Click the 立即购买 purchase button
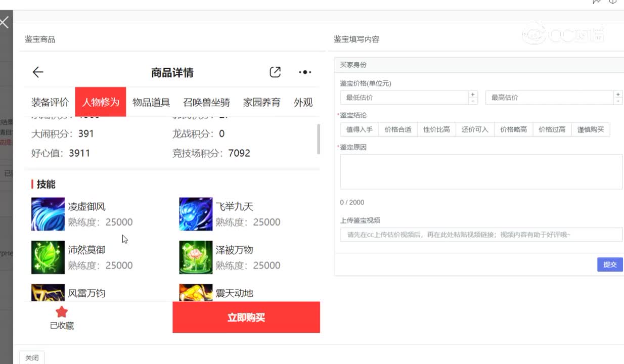Viewport: 624px width, 364px height. coord(246,317)
